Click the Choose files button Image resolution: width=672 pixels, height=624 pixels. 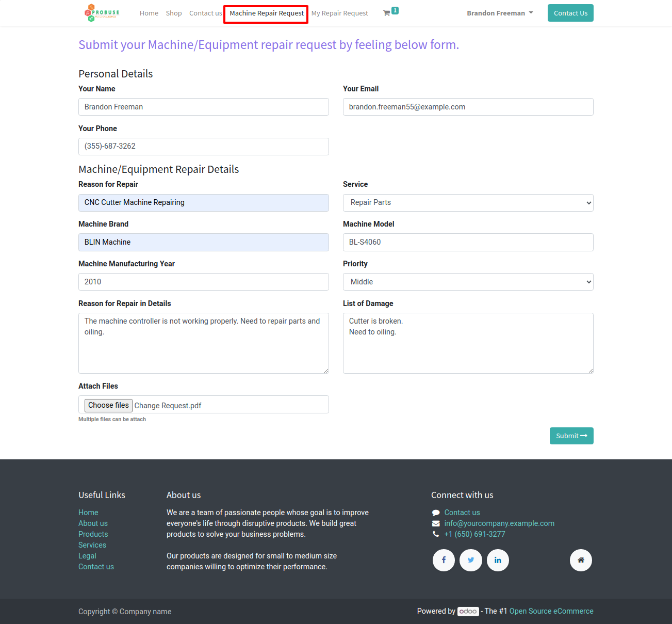(108, 405)
